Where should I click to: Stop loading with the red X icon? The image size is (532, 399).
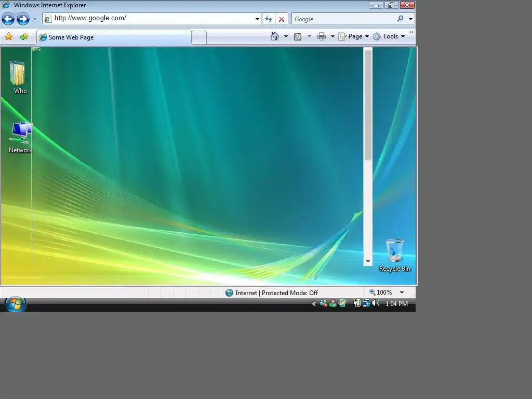click(282, 19)
